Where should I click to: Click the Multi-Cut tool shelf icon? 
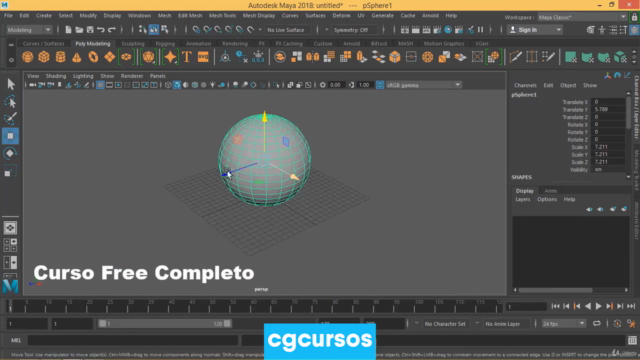pos(516,57)
